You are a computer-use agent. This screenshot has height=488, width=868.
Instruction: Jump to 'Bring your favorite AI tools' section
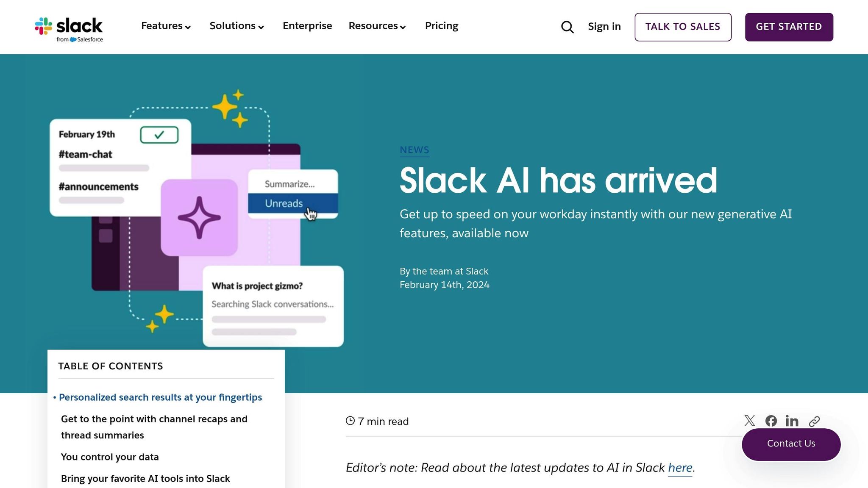(x=145, y=479)
